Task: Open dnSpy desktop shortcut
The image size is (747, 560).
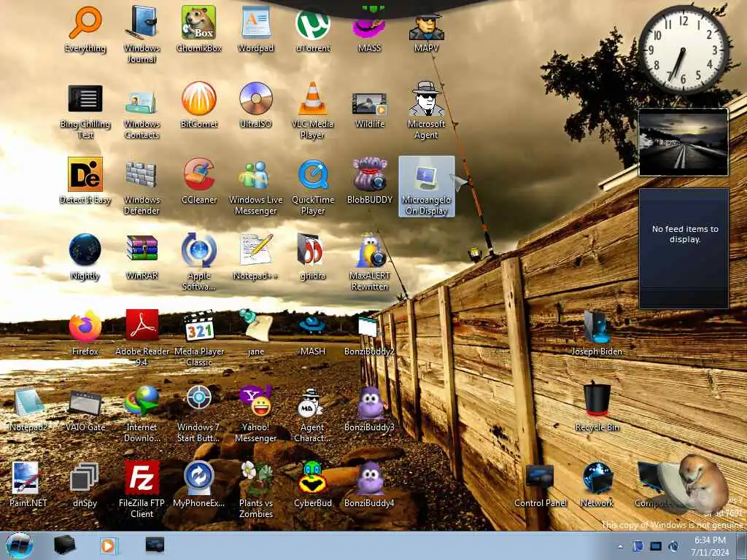Action: pyautogui.click(x=85, y=485)
